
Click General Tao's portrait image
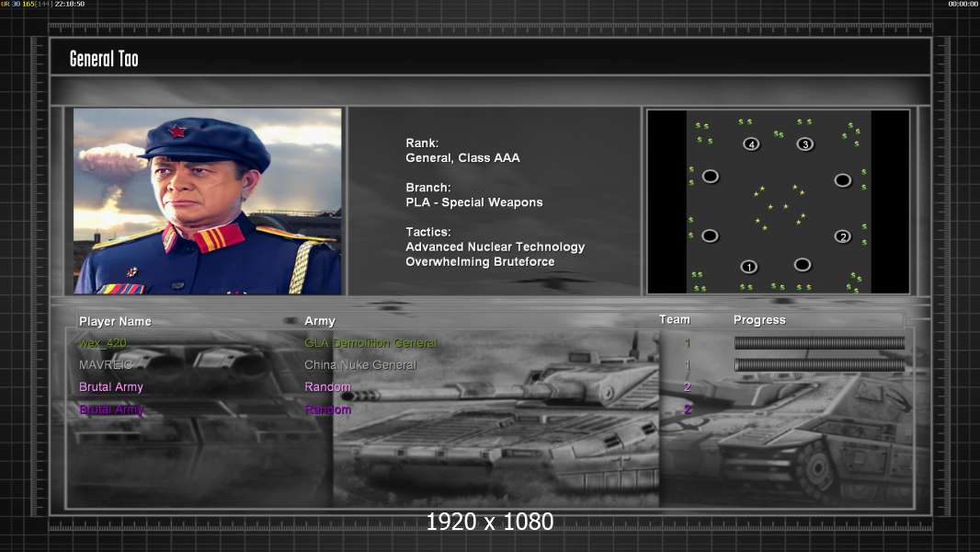pos(208,201)
